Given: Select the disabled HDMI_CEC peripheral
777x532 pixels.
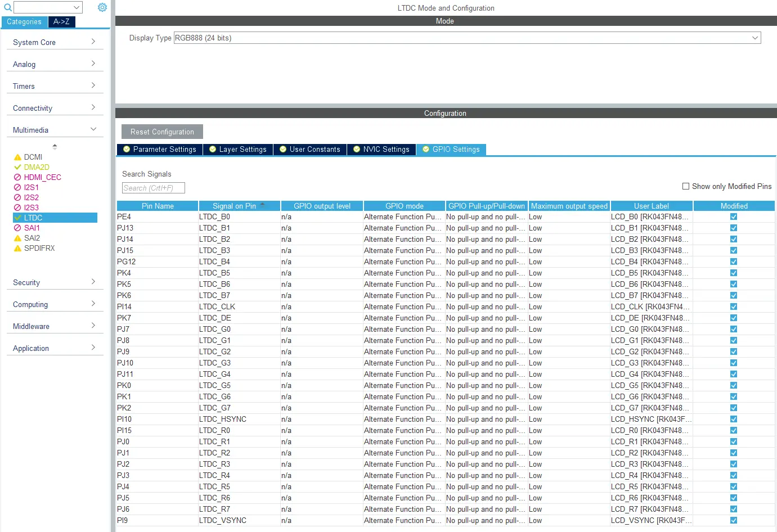Looking at the screenshot, I should [42, 177].
